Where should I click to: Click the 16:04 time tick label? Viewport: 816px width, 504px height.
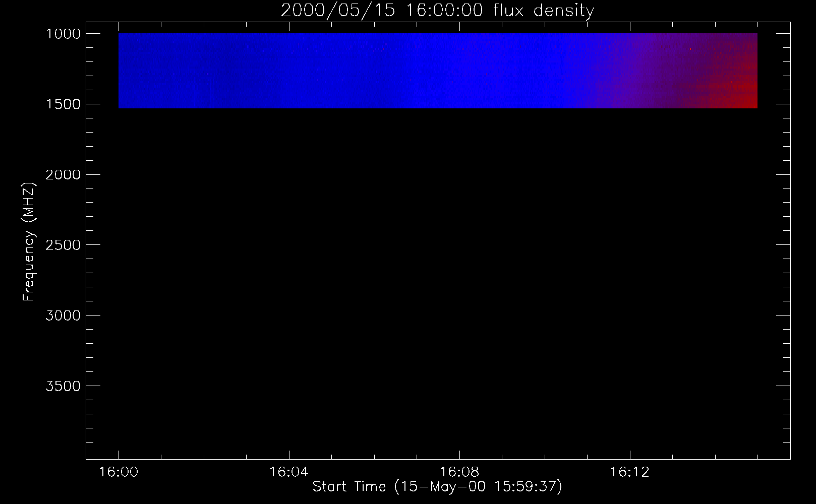289,472
